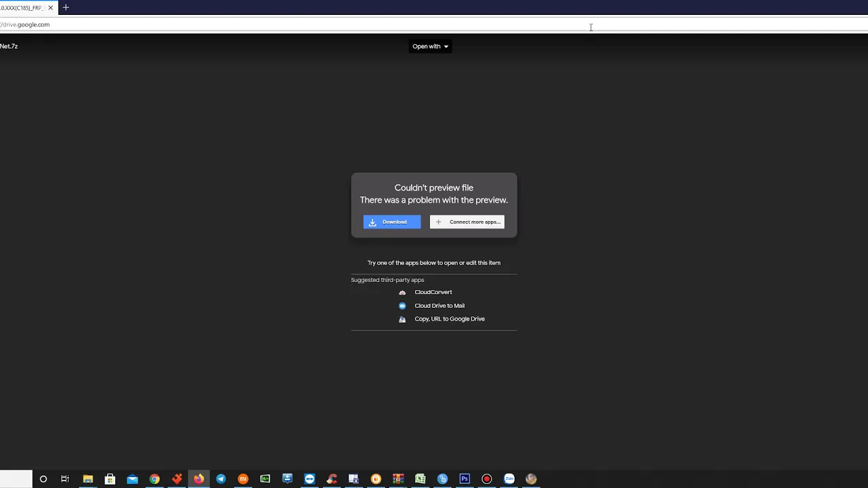868x488 pixels.
Task: Open Task View on taskbar
Action: 65,479
